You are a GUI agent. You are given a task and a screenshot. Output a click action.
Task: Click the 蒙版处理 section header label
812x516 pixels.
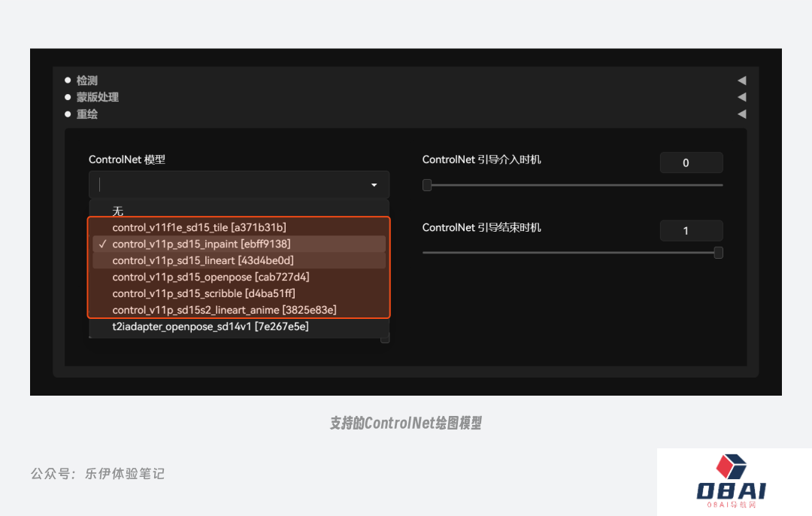(x=97, y=97)
